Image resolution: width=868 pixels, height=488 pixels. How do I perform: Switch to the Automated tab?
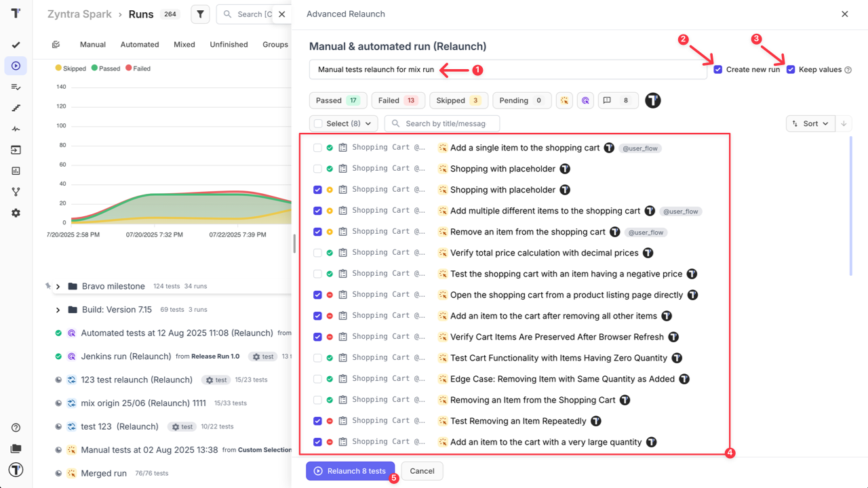coord(139,44)
